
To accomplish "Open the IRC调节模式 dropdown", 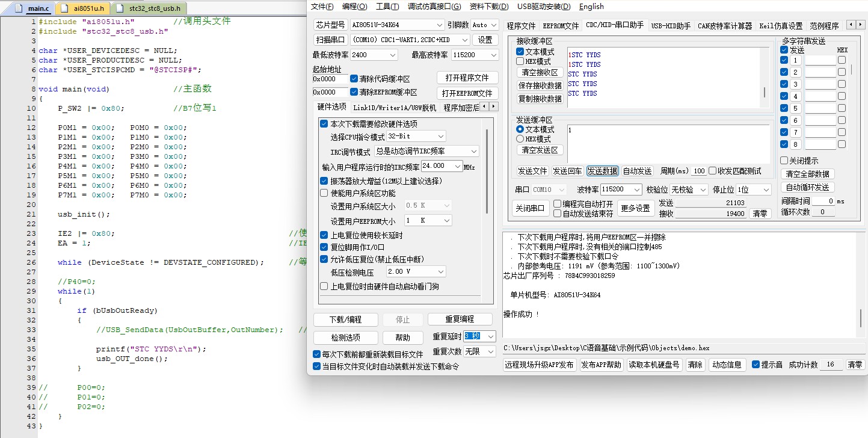I will 426,151.
